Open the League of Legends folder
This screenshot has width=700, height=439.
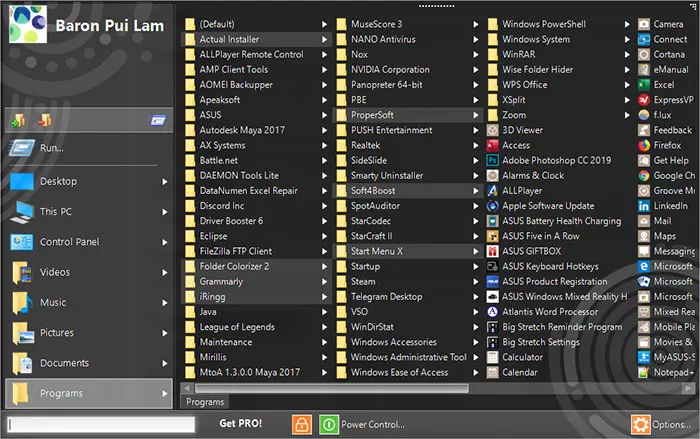(x=256, y=327)
